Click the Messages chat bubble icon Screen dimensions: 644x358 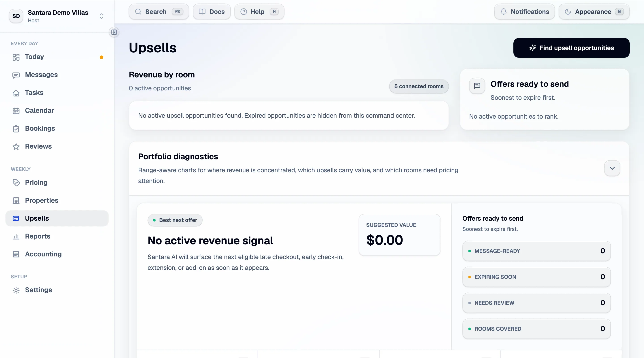tap(16, 75)
